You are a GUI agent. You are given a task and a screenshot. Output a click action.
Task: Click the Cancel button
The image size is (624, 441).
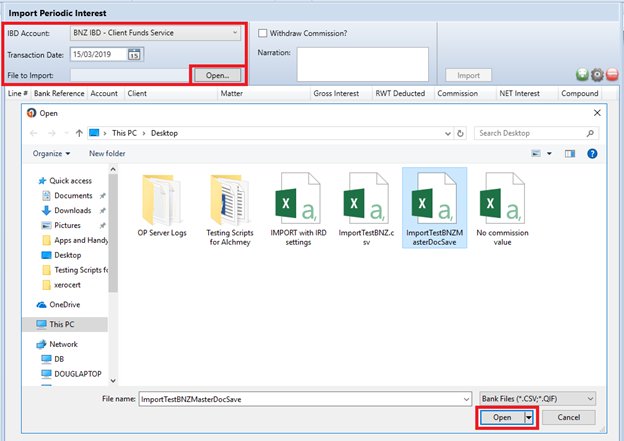(569, 418)
